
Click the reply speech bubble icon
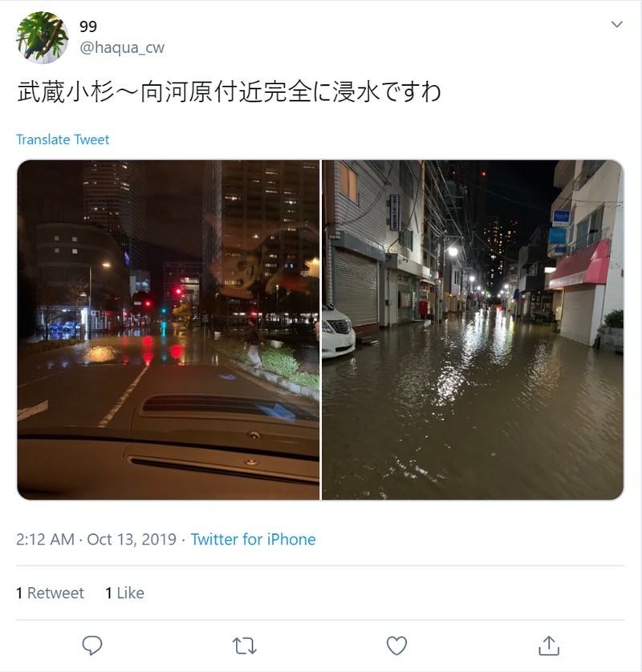(91, 646)
